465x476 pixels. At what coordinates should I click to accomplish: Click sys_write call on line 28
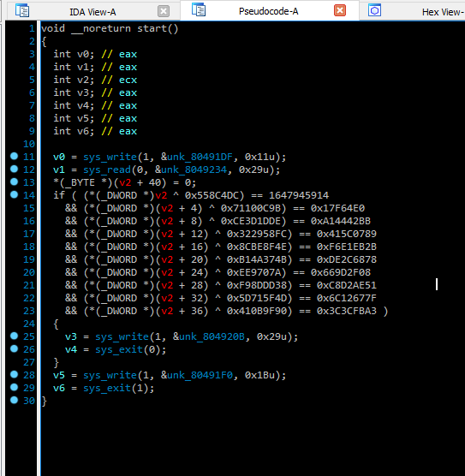(110, 376)
